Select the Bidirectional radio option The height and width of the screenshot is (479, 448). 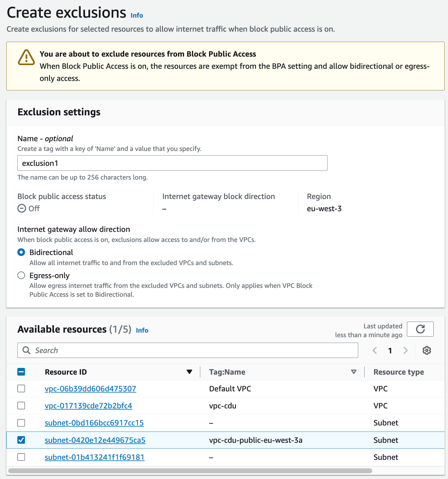21,252
